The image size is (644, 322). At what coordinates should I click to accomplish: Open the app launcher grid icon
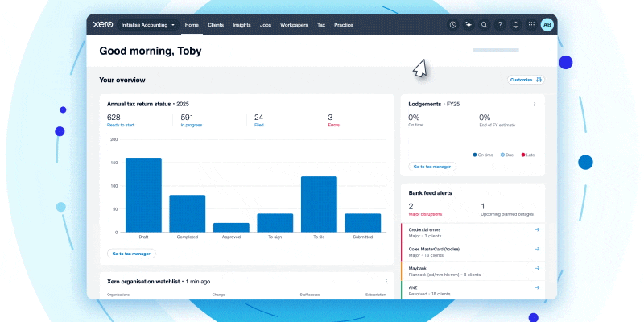coord(531,25)
